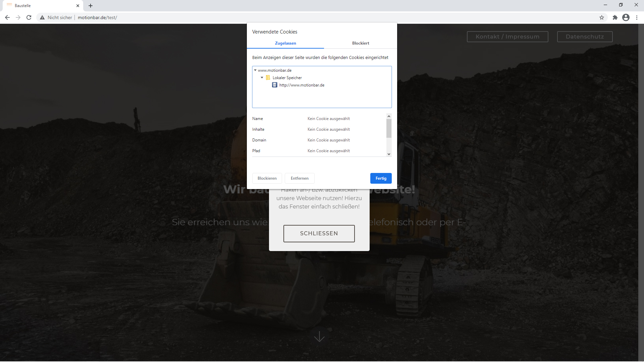The image size is (644, 362).
Task: Collapse the Lokaler Speicher folder
Action: (x=262, y=78)
